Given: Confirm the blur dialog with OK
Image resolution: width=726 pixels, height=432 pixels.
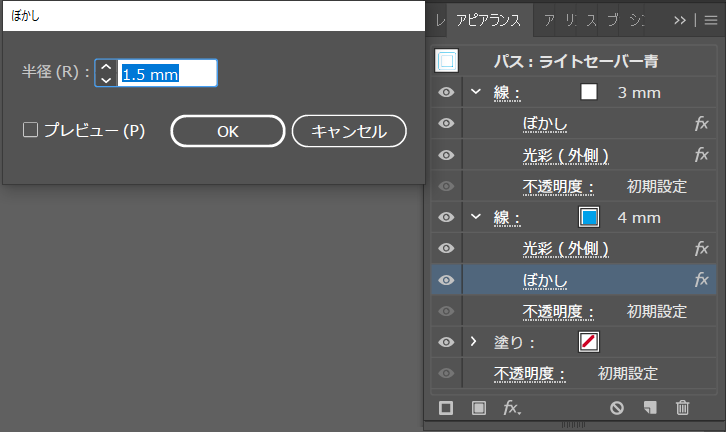Looking at the screenshot, I should [x=228, y=131].
